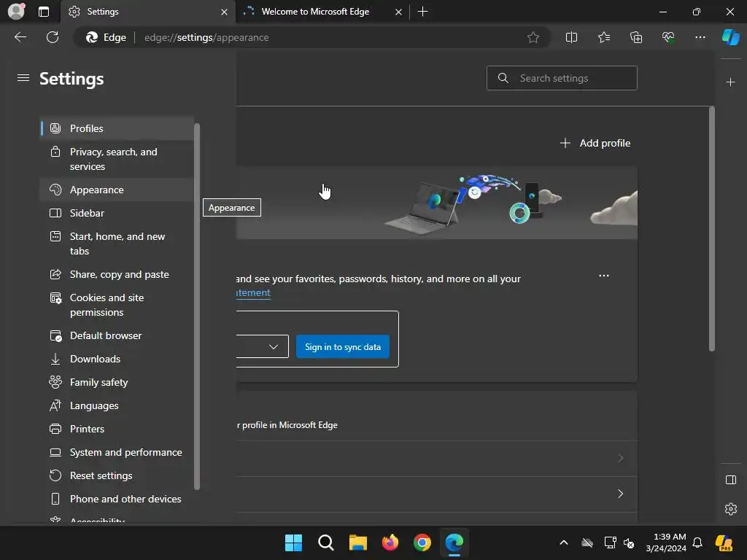
Task: Add this page to favorites star icon
Action: [x=533, y=37]
